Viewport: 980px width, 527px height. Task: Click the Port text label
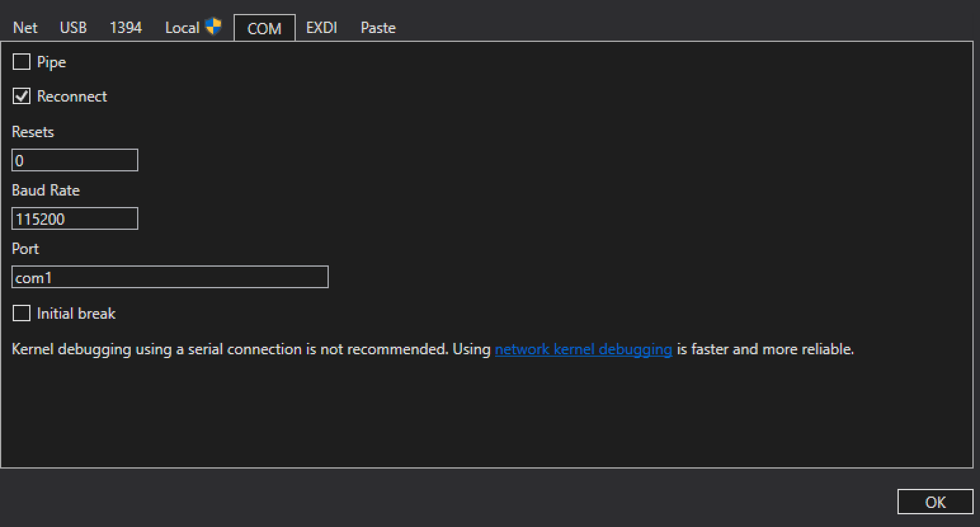pos(25,249)
